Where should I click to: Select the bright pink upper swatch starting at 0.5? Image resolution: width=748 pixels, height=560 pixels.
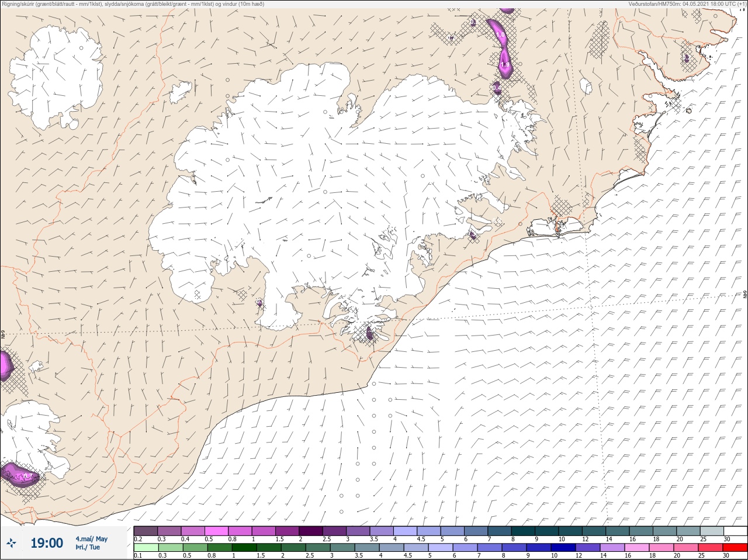coord(217,531)
